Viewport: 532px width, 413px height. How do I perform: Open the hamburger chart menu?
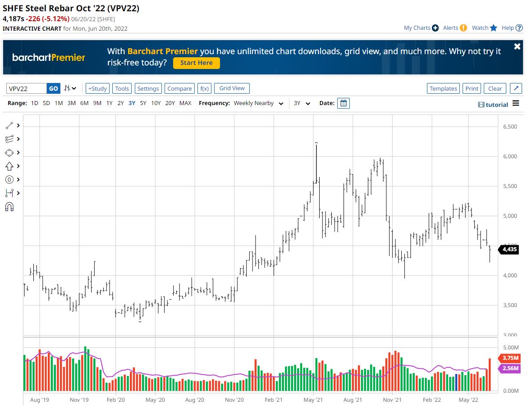click(x=516, y=104)
